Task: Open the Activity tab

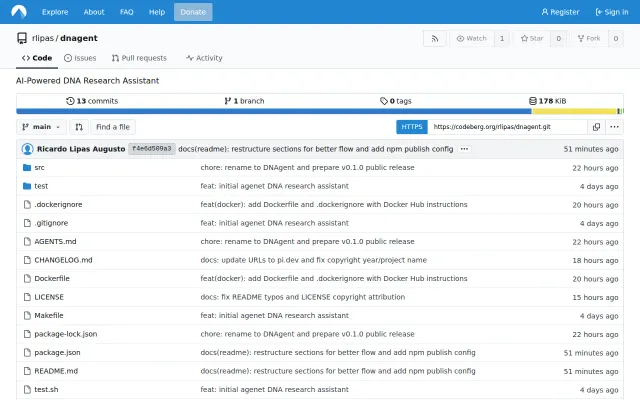Action: 204,58
